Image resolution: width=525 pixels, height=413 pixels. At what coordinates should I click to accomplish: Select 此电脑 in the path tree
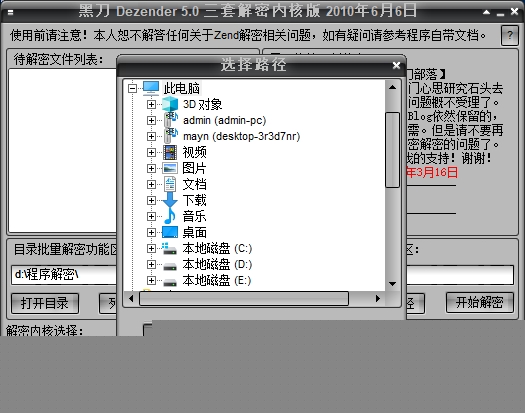tap(181, 88)
